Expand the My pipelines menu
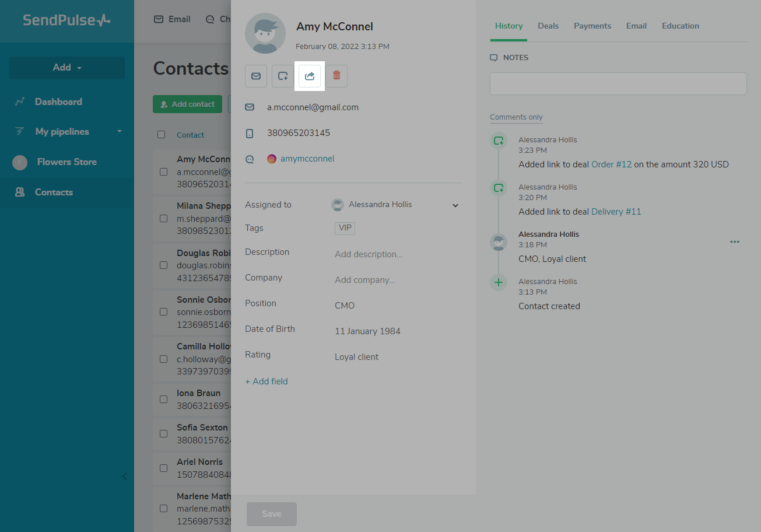The width and height of the screenshot is (761, 532). (x=120, y=132)
